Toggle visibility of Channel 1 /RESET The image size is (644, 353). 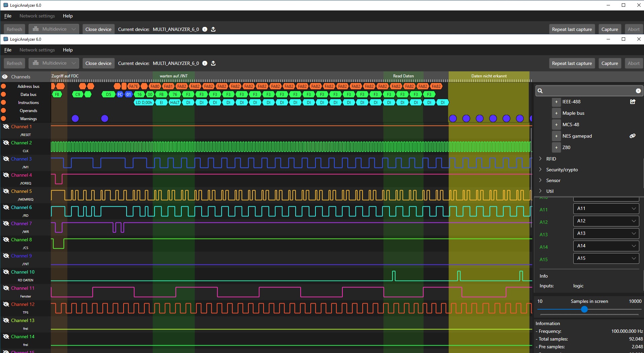(6, 127)
